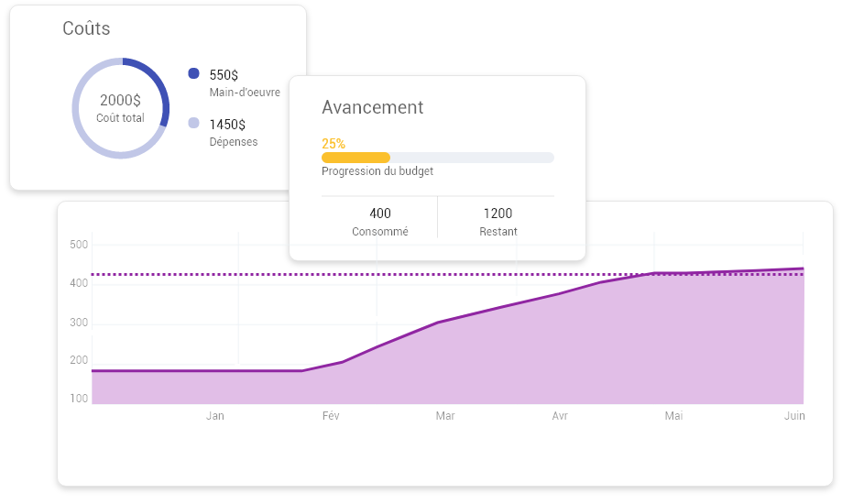Click the Coûts card title

tap(86, 27)
